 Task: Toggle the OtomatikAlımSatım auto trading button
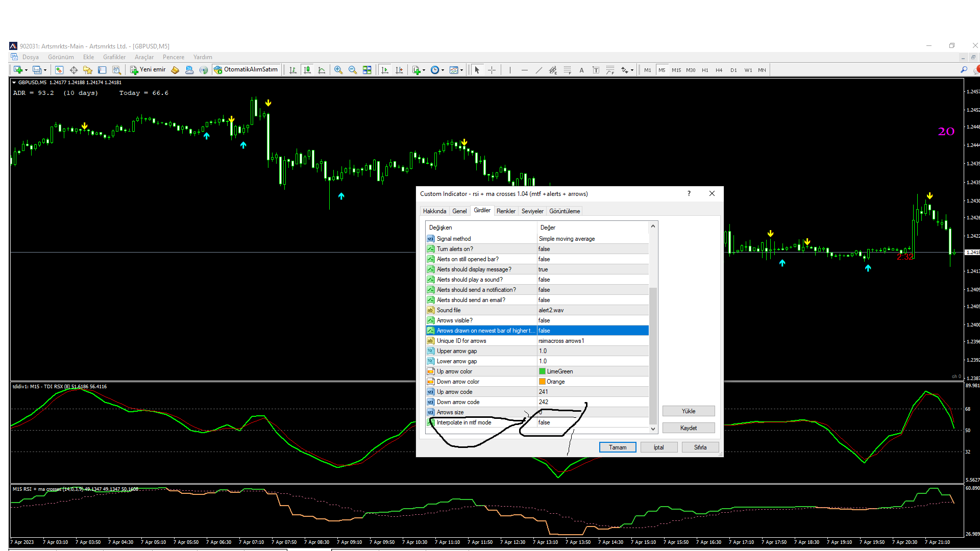pos(246,70)
